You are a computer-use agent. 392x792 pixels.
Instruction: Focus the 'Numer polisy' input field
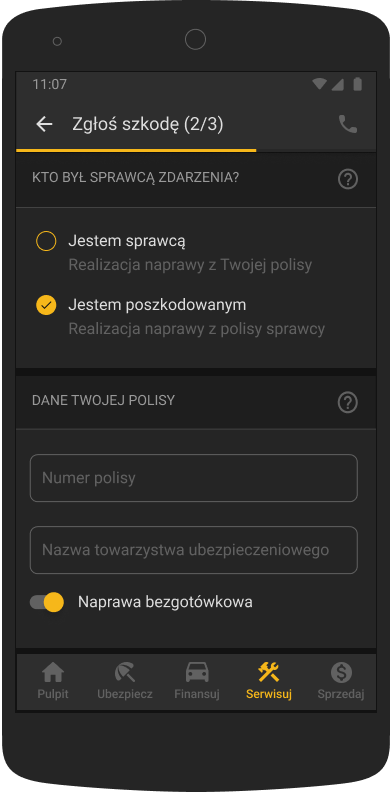194,478
